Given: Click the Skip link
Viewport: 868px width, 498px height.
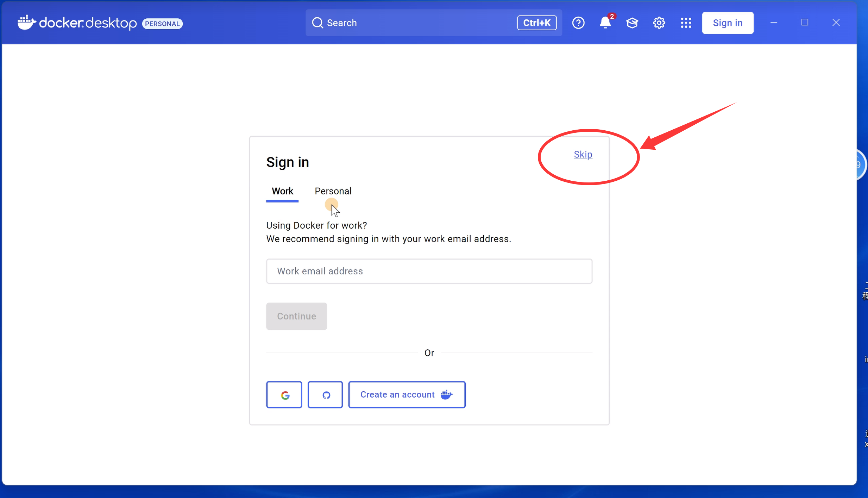Looking at the screenshot, I should 583,155.
